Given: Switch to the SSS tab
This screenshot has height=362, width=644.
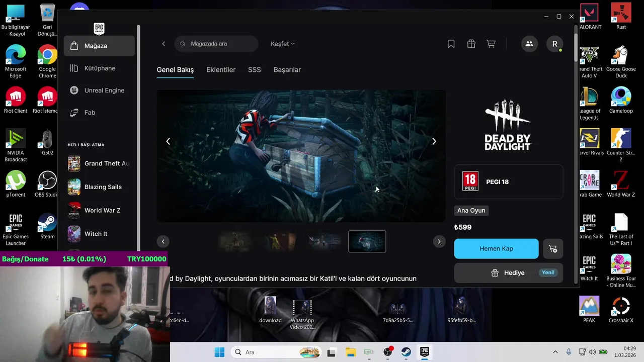Looking at the screenshot, I should pos(255,70).
